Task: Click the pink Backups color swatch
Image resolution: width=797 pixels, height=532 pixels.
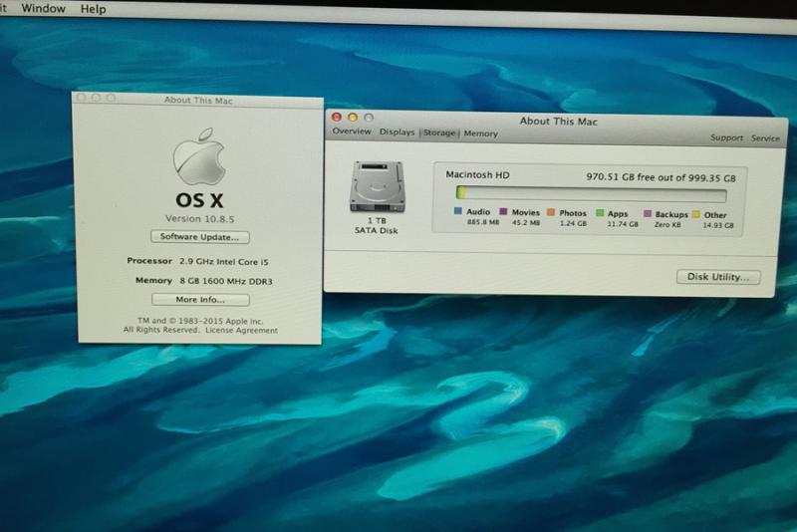Action: click(647, 213)
